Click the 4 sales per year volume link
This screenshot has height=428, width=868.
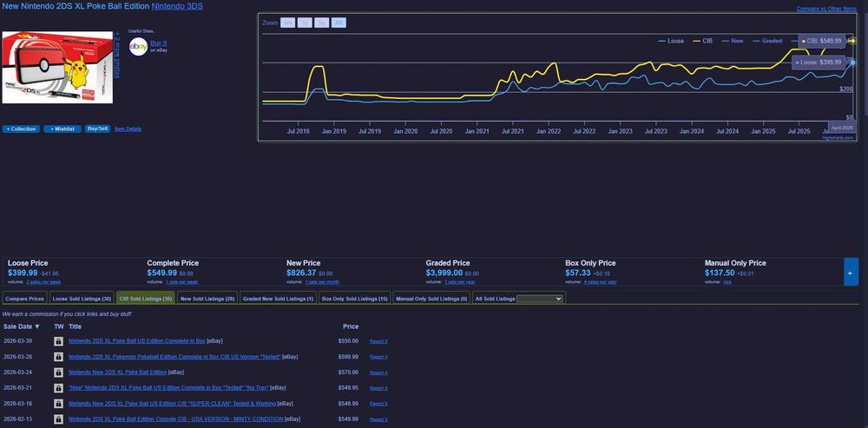(x=600, y=282)
